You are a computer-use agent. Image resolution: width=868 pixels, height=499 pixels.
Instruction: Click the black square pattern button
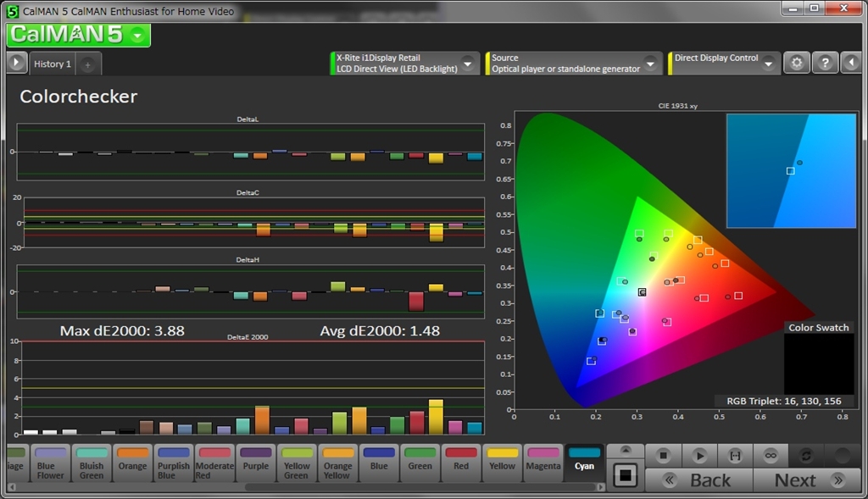(x=625, y=475)
